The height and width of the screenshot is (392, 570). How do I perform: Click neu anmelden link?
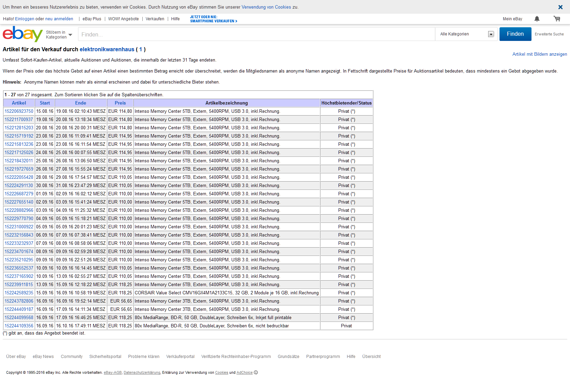59,19
